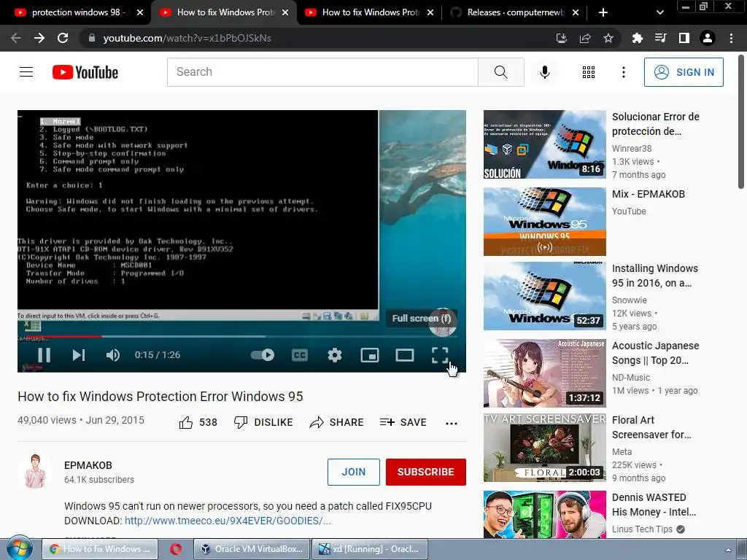Screen dimensions: 747x560
Task: Toggle closed captions button
Action: coord(300,355)
